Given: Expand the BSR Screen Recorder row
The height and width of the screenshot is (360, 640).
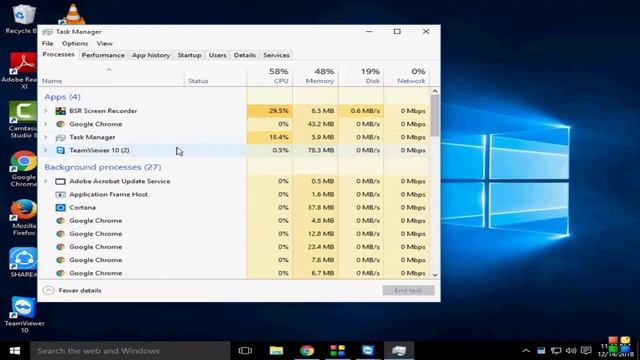Looking at the screenshot, I should coord(46,111).
